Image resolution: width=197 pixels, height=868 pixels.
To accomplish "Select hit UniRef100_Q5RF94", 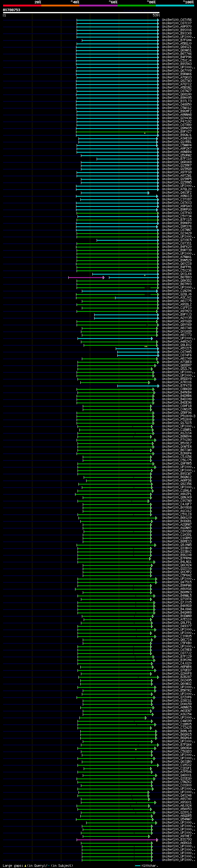I will pos(176,413).
